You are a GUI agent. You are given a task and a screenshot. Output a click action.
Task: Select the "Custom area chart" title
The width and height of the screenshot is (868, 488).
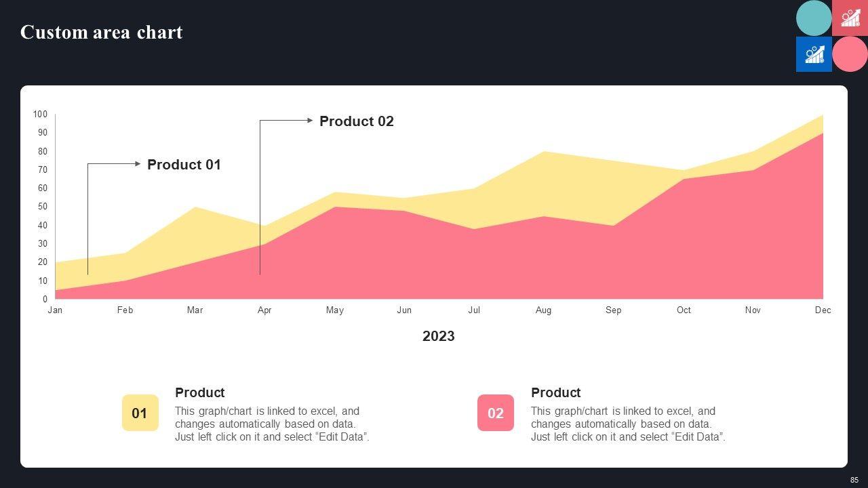101,33
